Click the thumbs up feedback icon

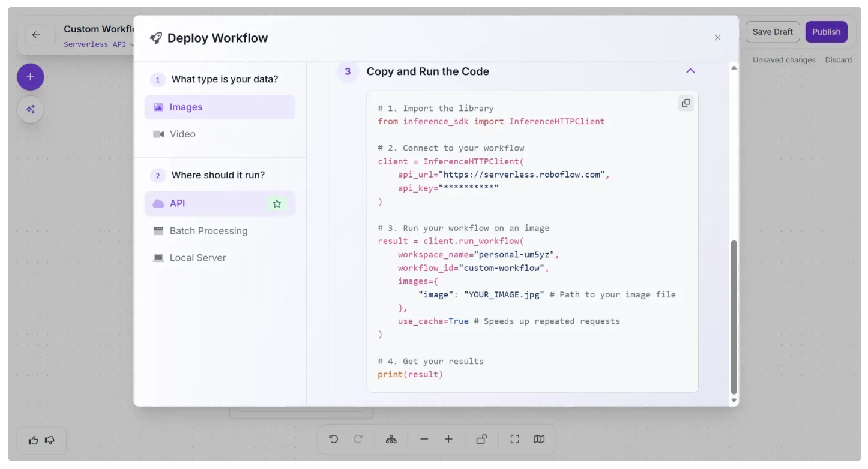(x=34, y=441)
